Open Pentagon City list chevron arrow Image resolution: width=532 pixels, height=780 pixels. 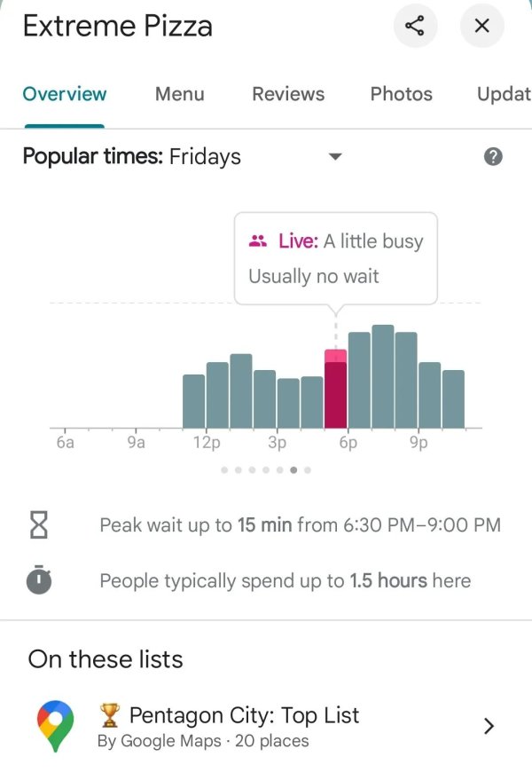(x=488, y=726)
